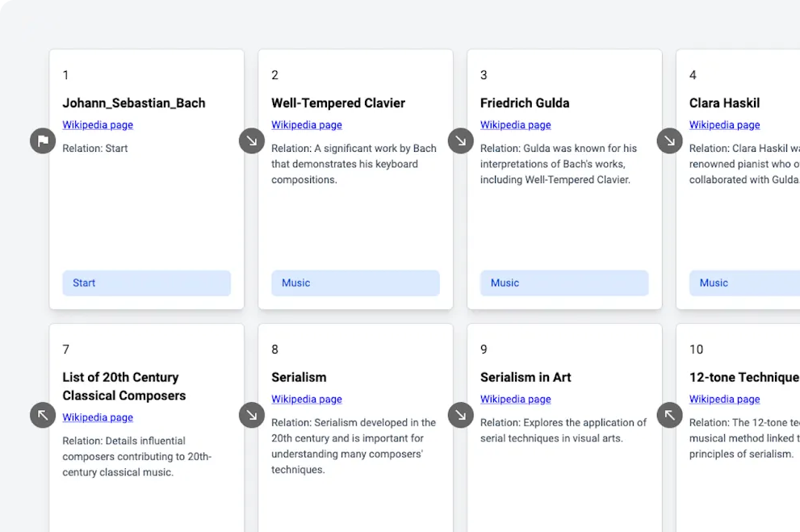Viewport: 800px width, 532px height.
Task: Click the flag icon on Johann_Sebastian_Bach card
Action: pos(43,141)
